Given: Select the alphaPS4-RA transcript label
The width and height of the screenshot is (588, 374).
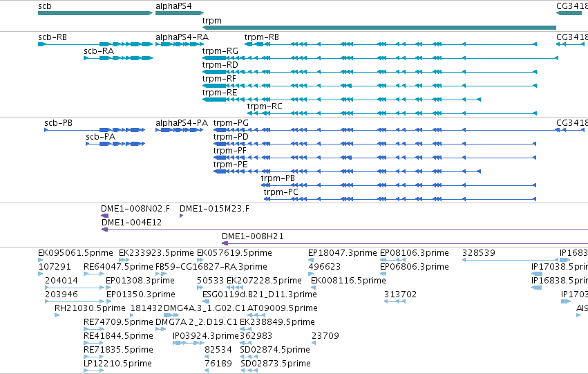Looking at the screenshot, I should tap(182, 37).
